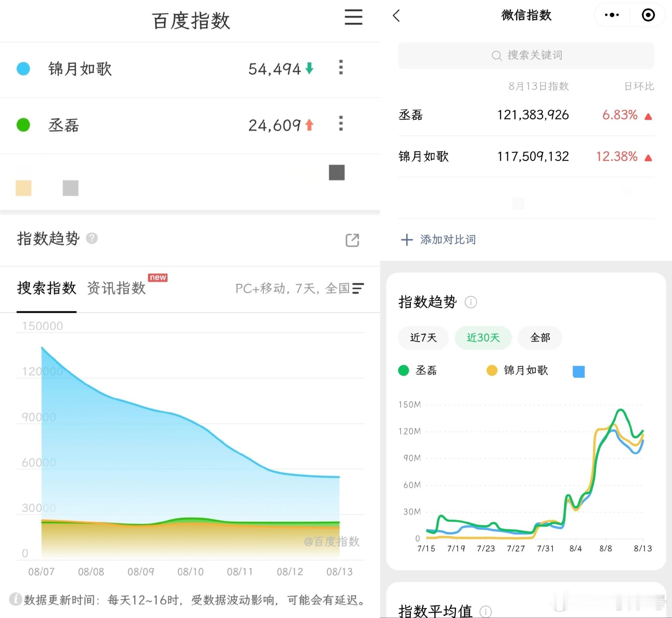Click the 54,494 value for 锦月如歌

point(275,69)
